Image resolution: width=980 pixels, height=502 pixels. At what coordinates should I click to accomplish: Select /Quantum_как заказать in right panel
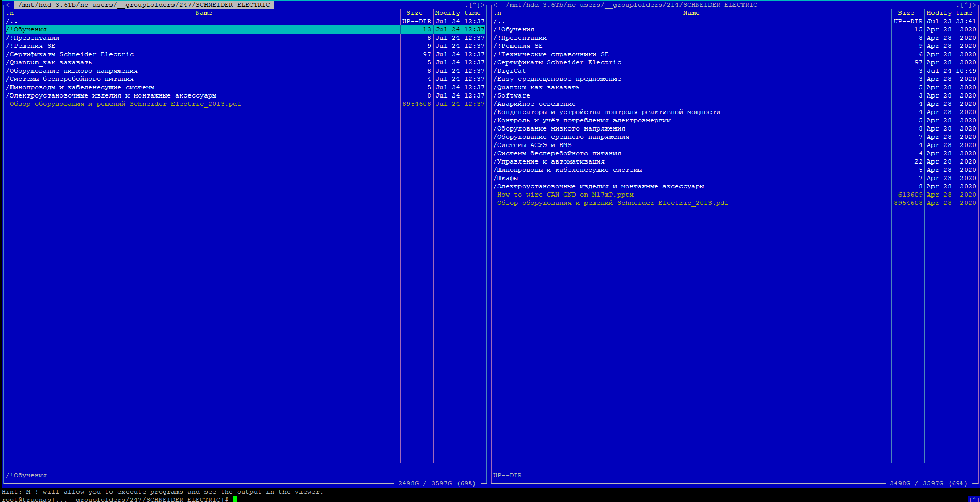click(735, 87)
